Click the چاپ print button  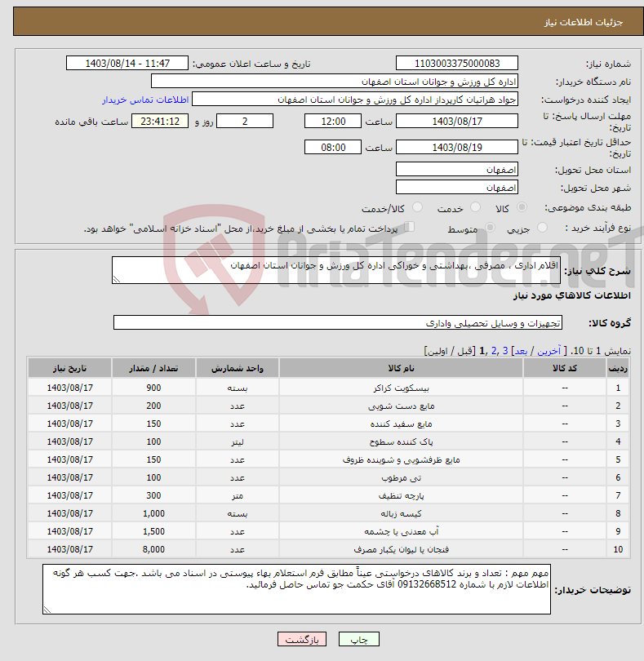coord(359,639)
